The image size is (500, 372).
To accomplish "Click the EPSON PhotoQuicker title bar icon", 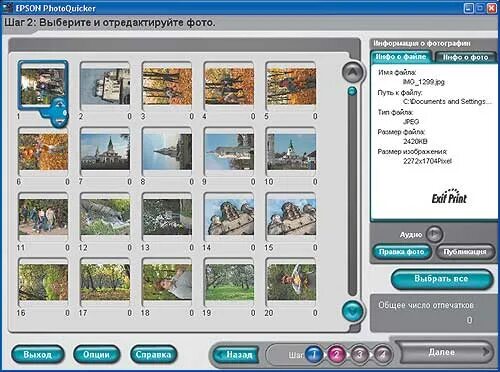I will (7, 8).
